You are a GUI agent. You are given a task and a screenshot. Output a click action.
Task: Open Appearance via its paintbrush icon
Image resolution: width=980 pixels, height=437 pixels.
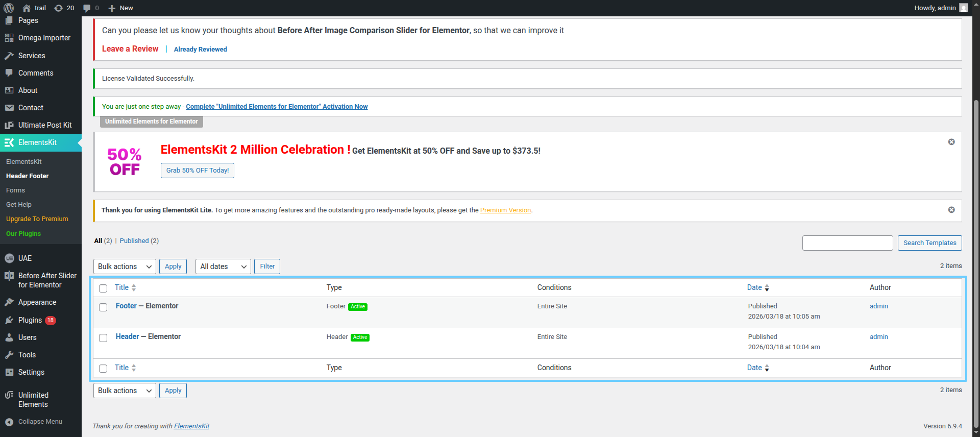[9, 302]
